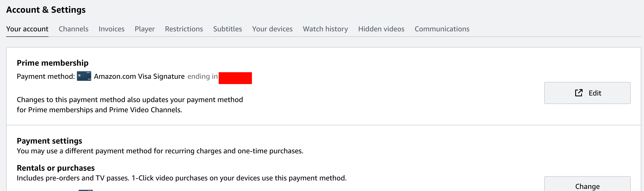Select the Player tab
644x191 pixels.
(x=145, y=29)
